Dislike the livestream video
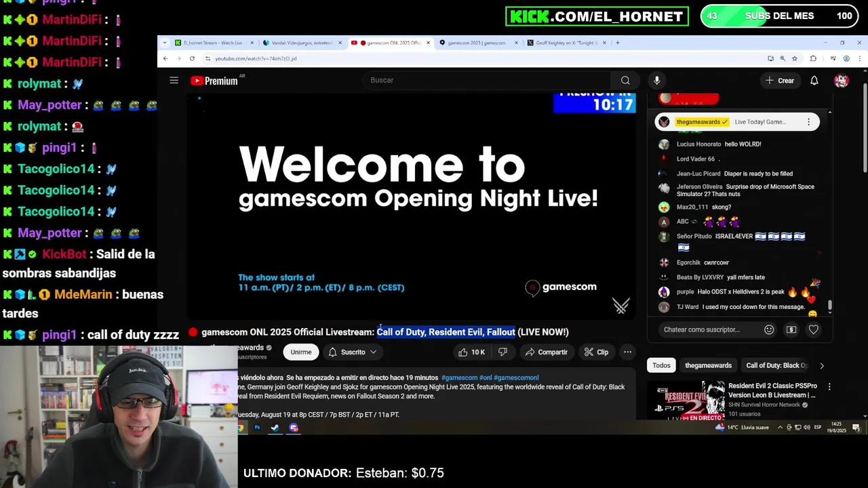The width and height of the screenshot is (868, 488). [502, 352]
